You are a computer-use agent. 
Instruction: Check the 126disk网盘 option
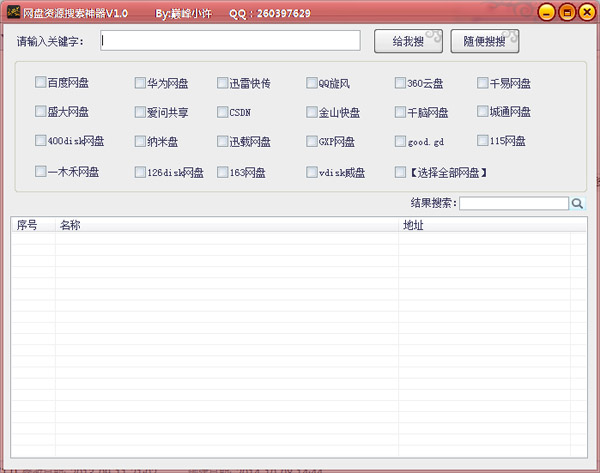point(140,172)
